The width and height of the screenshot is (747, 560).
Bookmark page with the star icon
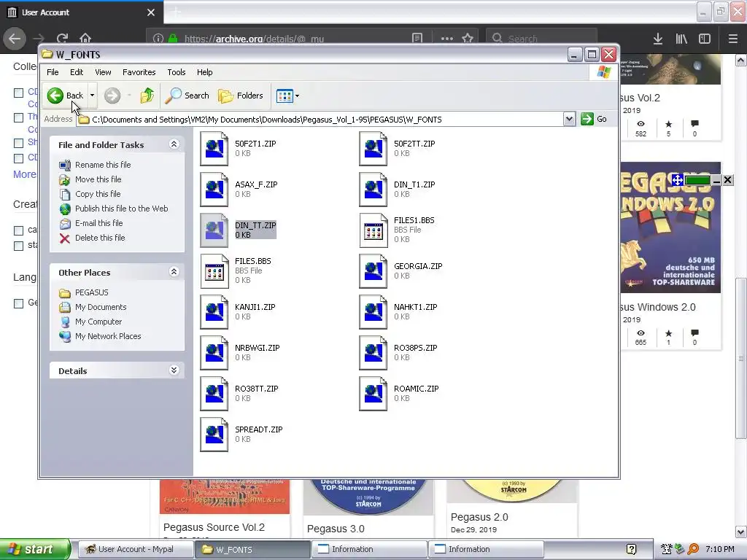pyautogui.click(x=468, y=38)
